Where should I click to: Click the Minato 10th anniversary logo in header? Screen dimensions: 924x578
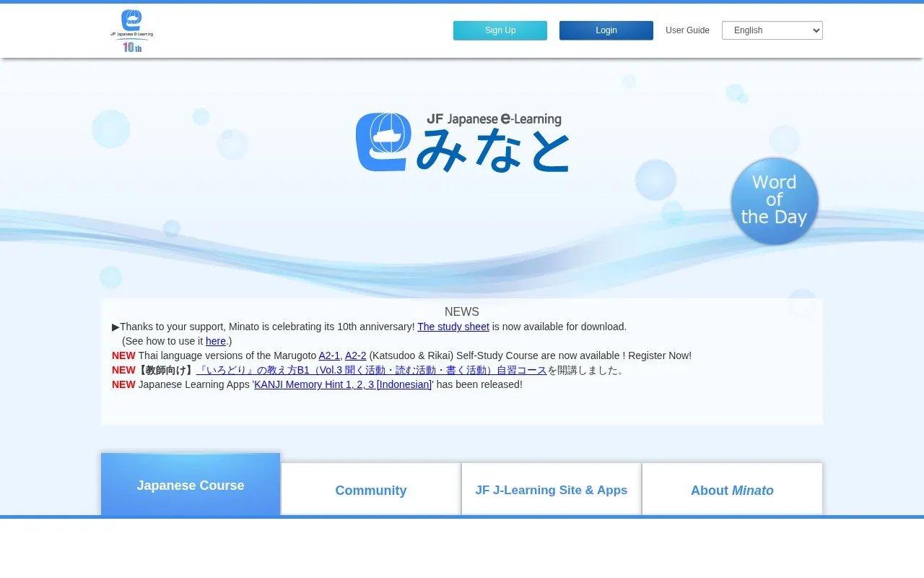point(131,31)
